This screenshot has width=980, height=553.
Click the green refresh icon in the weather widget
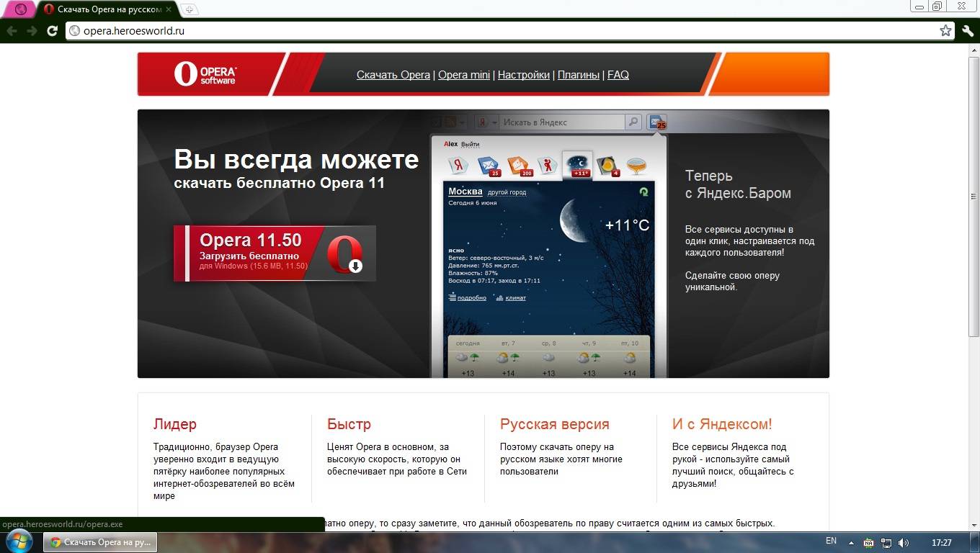[643, 192]
